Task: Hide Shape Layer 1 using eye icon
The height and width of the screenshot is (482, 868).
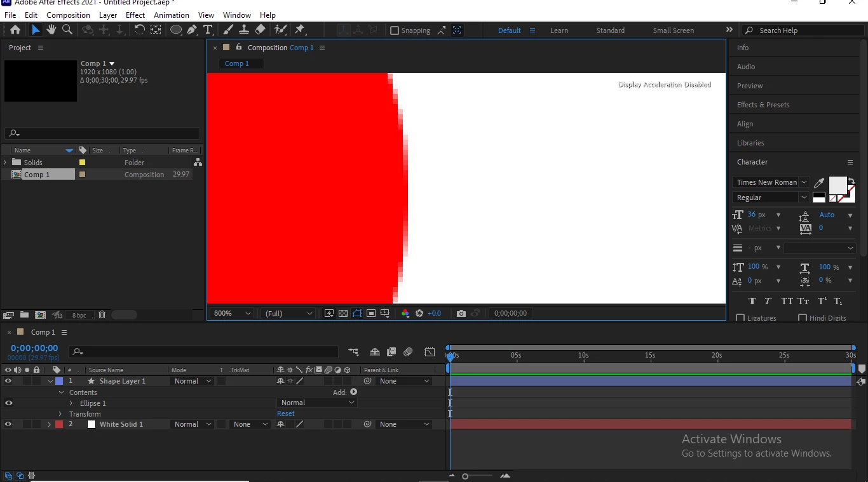Action: click(8, 381)
